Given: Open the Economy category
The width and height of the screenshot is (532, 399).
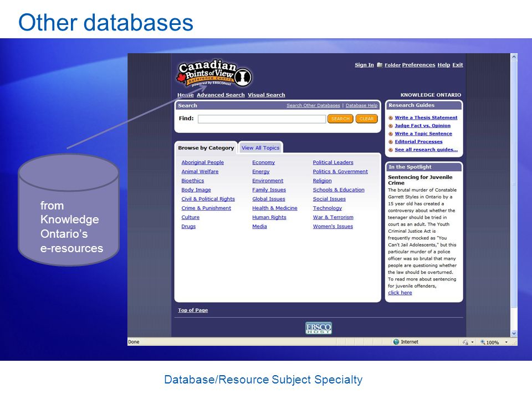Looking at the screenshot, I should pos(264,162).
